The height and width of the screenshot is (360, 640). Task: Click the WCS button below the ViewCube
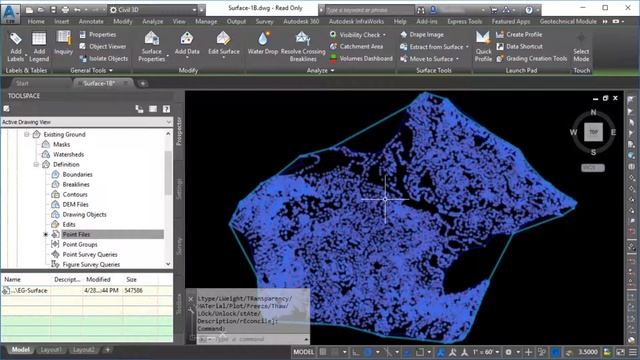[593, 168]
